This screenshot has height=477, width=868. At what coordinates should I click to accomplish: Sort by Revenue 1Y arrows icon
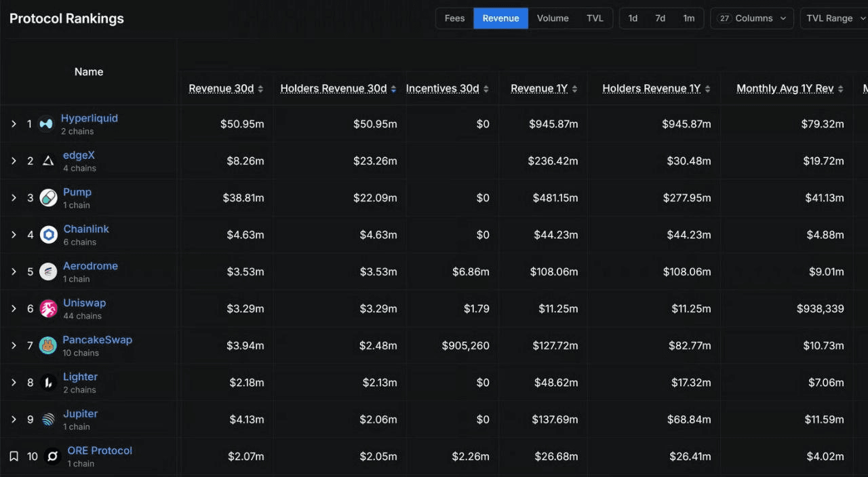click(x=575, y=89)
